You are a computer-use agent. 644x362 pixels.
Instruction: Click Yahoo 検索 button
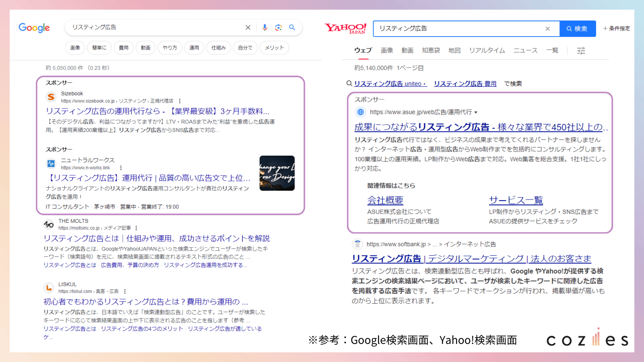coord(578,29)
